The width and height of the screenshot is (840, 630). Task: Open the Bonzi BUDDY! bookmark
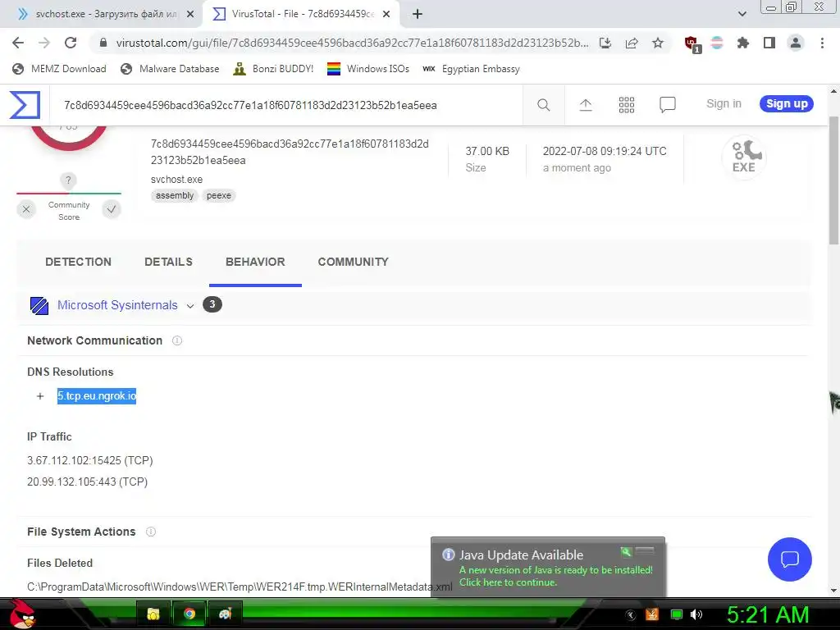pyautogui.click(x=274, y=69)
